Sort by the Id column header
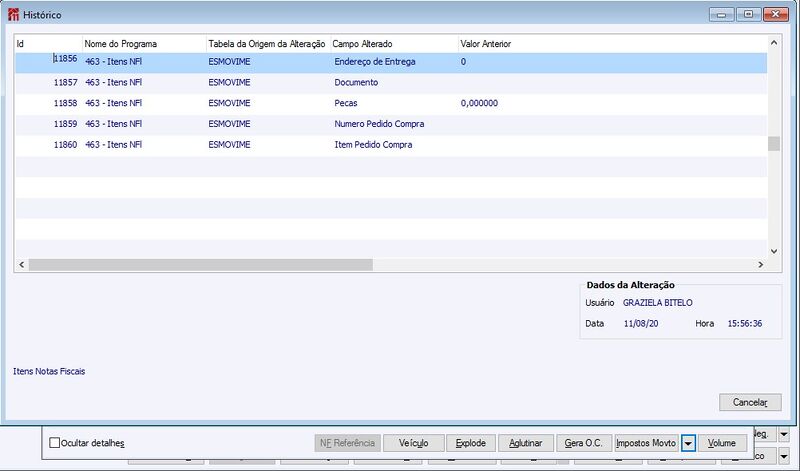The image size is (800, 471). click(x=48, y=44)
